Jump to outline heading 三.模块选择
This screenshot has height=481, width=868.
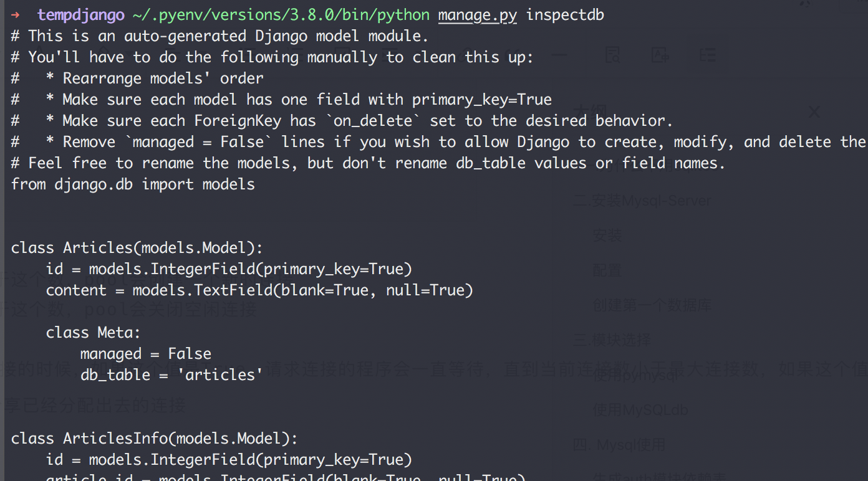point(612,340)
